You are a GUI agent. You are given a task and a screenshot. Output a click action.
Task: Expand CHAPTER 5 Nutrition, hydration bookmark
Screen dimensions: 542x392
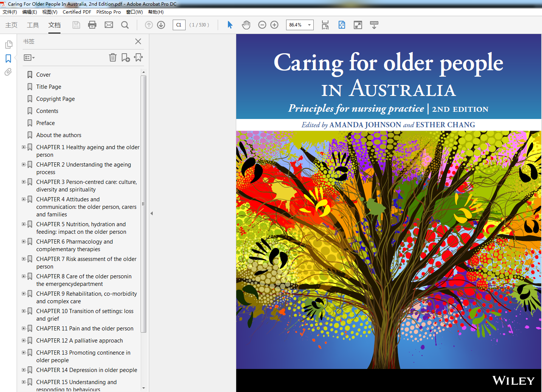tap(23, 224)
